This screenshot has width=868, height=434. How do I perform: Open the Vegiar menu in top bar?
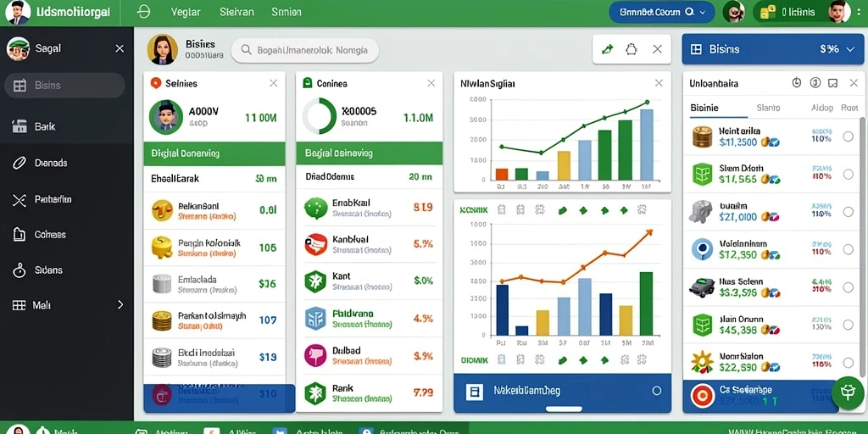coord(186,12)
